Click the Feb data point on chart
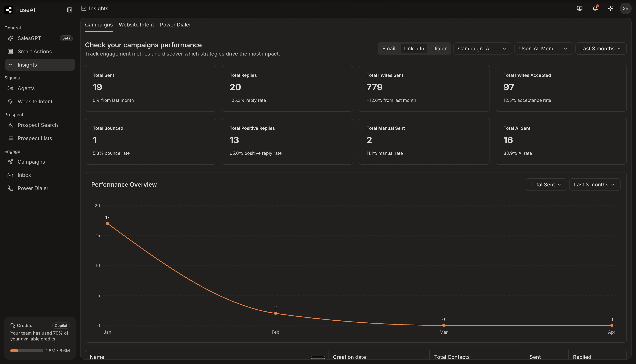Image resolution: width=636 pixels, height=364 pixels. [275, 313]
